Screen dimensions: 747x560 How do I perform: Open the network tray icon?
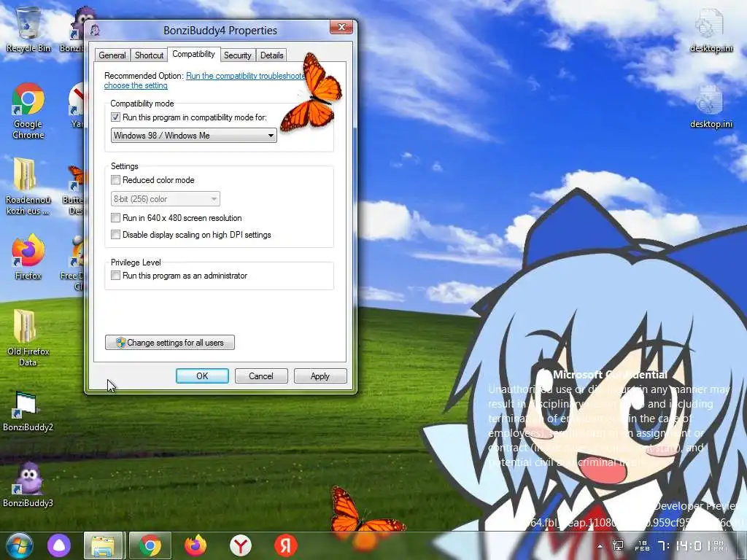[618, 545]
